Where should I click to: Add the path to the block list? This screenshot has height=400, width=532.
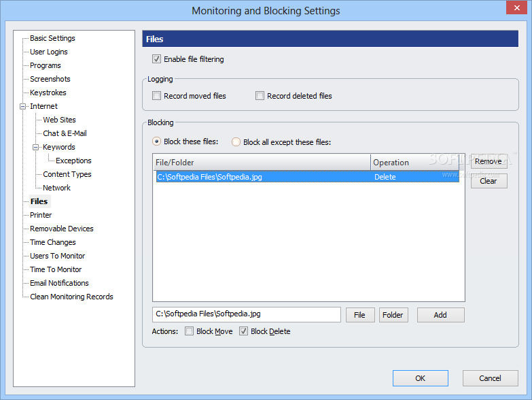(440, 315)
